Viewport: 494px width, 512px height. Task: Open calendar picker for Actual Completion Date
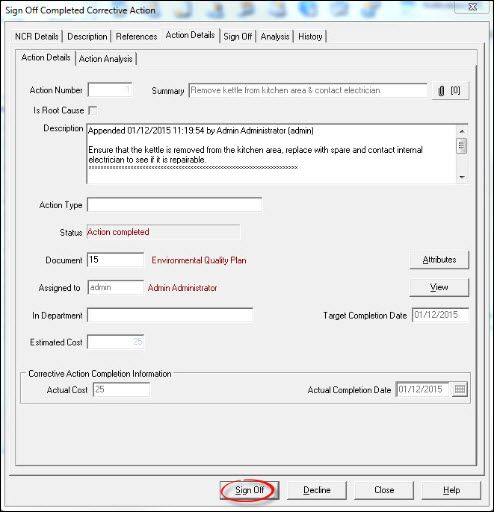(x=460, y=389)
